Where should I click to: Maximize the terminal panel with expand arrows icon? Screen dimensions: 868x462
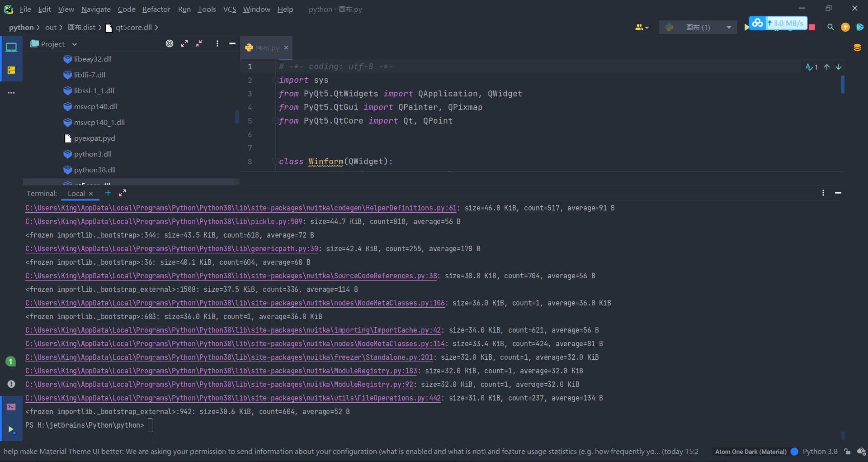(122, 193)
